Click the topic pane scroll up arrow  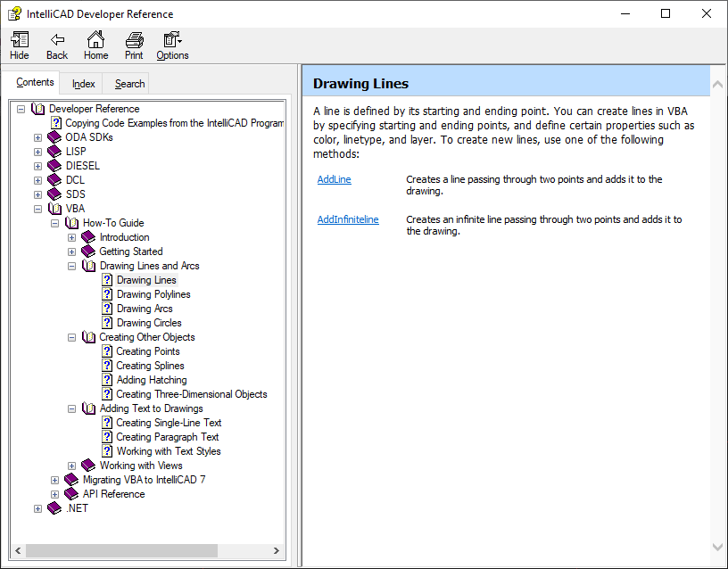tap(717, 84)
